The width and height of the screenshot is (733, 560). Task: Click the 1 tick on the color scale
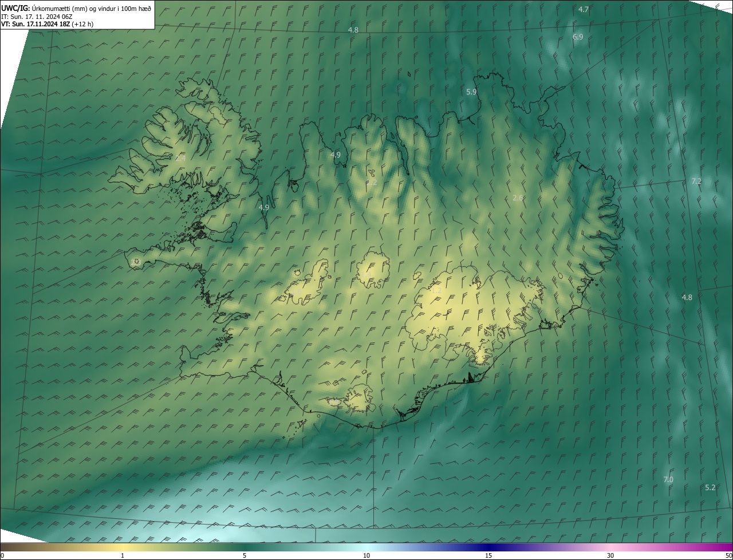123,555
